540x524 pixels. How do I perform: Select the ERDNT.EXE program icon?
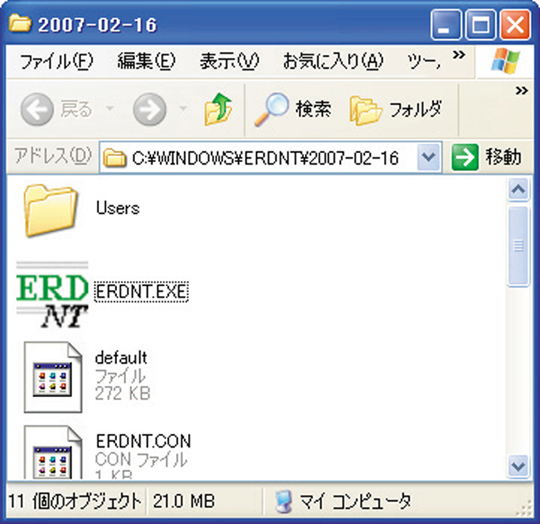point(52,294)
